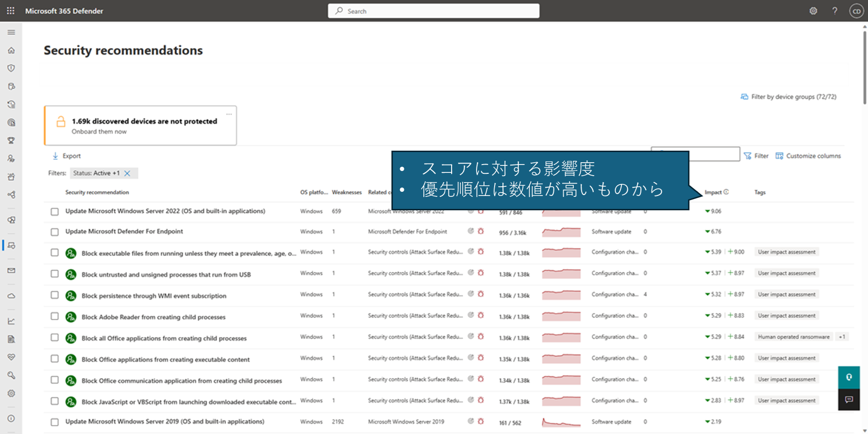
Task: Remove the Status: Active filter chip
Action: click(127, 173)
